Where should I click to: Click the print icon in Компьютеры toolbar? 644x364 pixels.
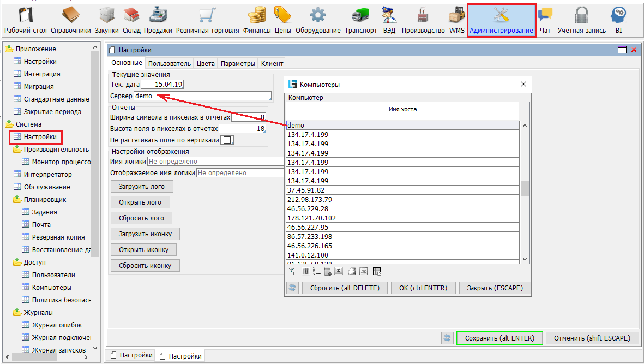352,271
